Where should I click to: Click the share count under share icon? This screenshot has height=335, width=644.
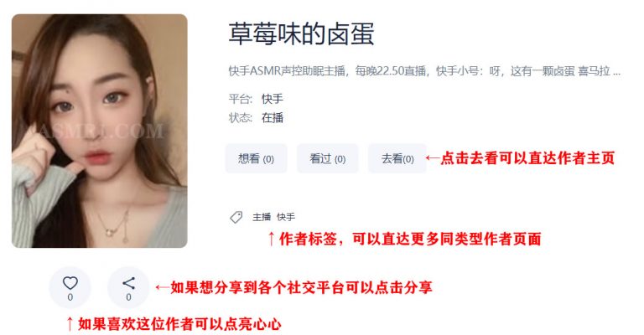point(128,296)
